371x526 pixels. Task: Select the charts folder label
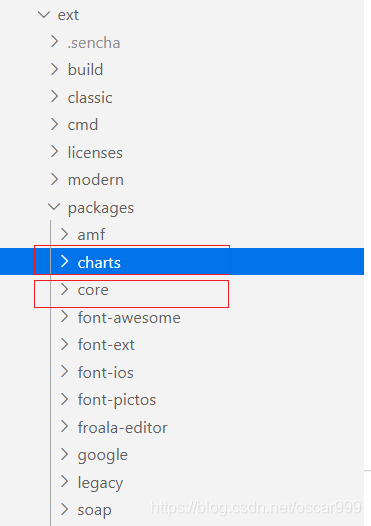(99, 262)
